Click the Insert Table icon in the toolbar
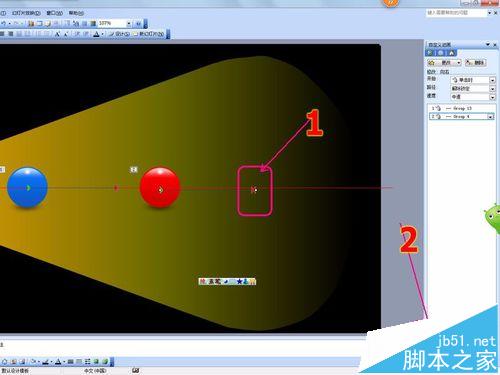Image resolution: width=500 pixels, height=375 pixels. [x=40, y=23]
